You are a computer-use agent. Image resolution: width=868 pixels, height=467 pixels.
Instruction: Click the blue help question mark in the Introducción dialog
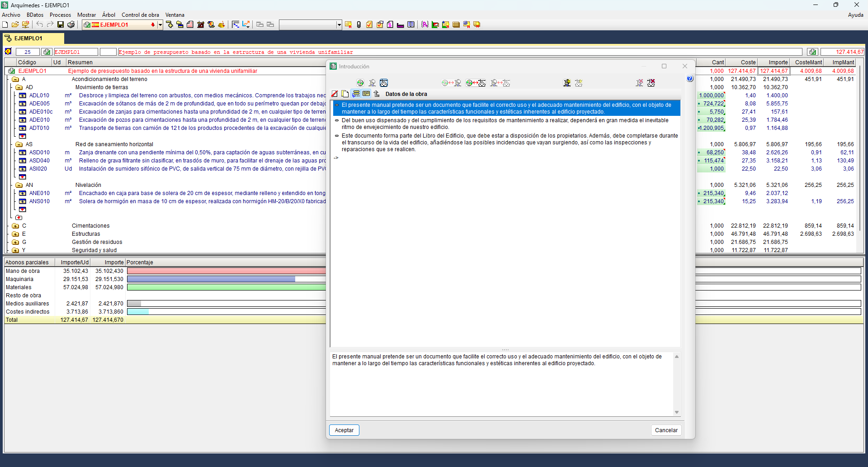(x=690, y=79)
